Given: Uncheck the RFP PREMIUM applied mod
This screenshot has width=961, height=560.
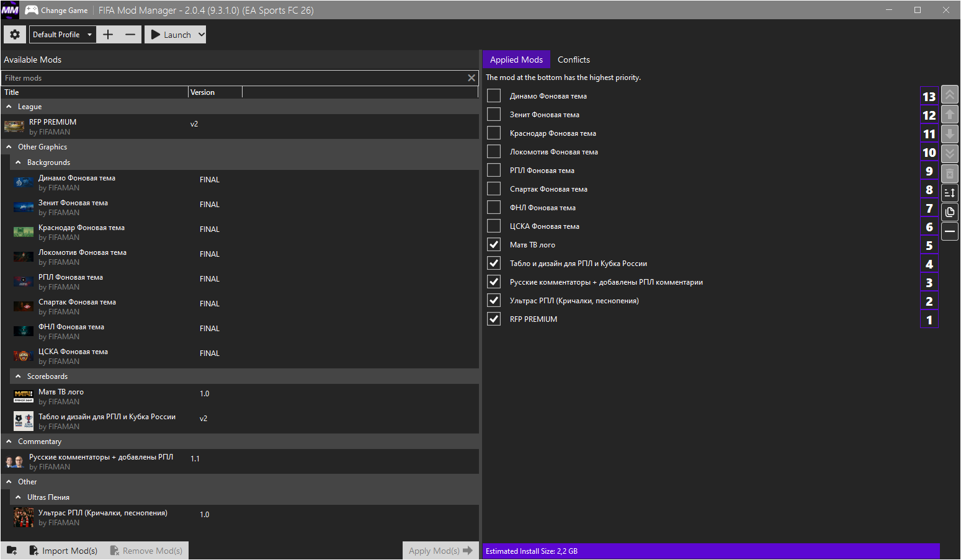Looking at the screenshot, I should (x=494, y=319).
